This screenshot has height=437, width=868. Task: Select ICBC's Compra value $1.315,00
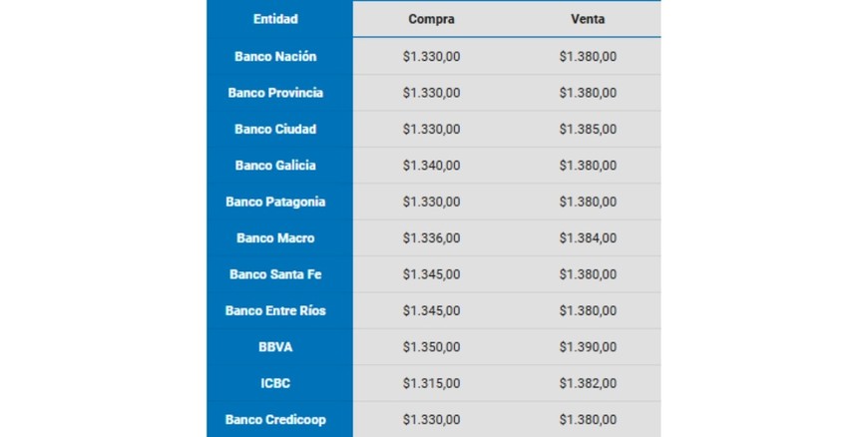coord(431,383)
